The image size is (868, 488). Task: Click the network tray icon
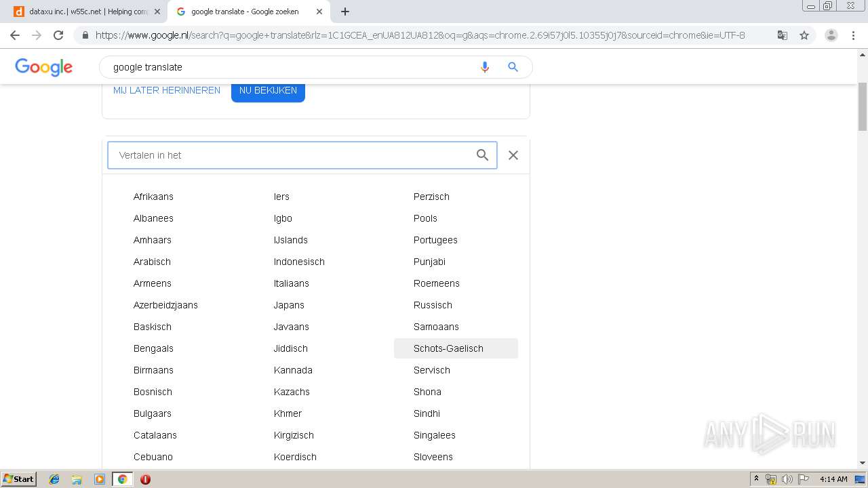(x=771, y=479)
